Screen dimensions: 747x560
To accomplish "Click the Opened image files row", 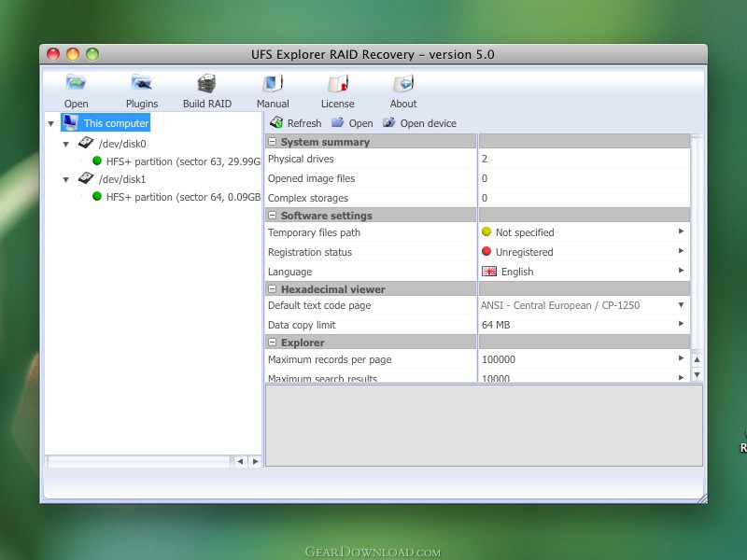I will (x=477, y=178).
